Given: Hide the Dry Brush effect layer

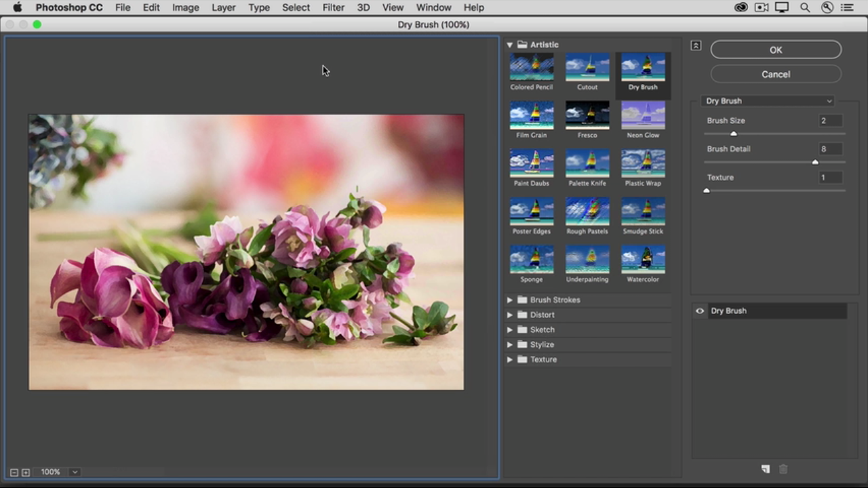Looking at the screenshot, I should tap(700, 311).
